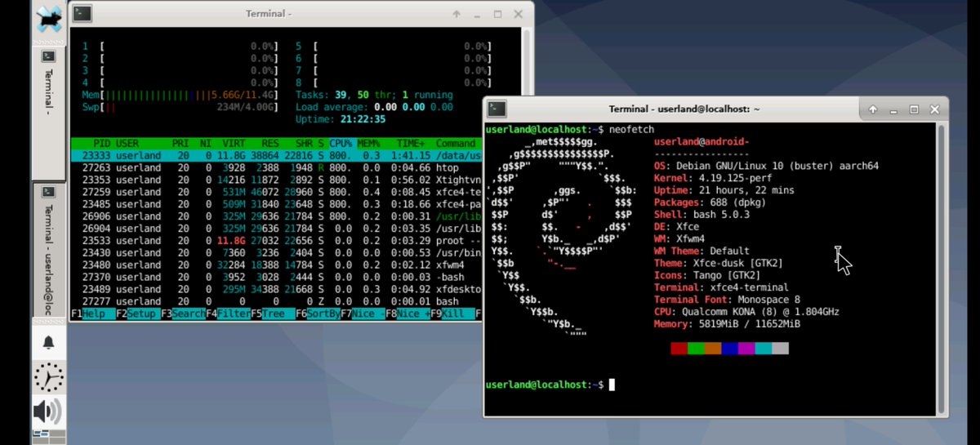The width and height of the screenshot is (980, 445).
Task: Click the scrollbar of userland@localhost Terminal
Action: [x=941, y=268]
